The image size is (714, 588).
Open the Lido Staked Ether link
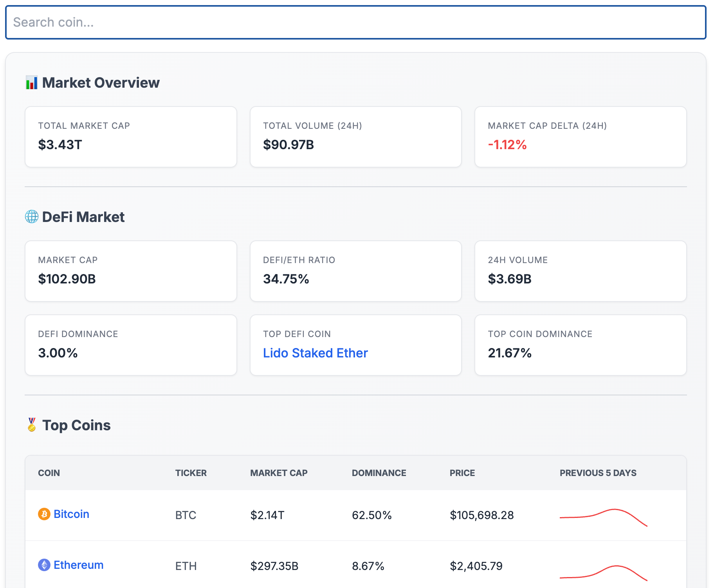tap(315, 353)
